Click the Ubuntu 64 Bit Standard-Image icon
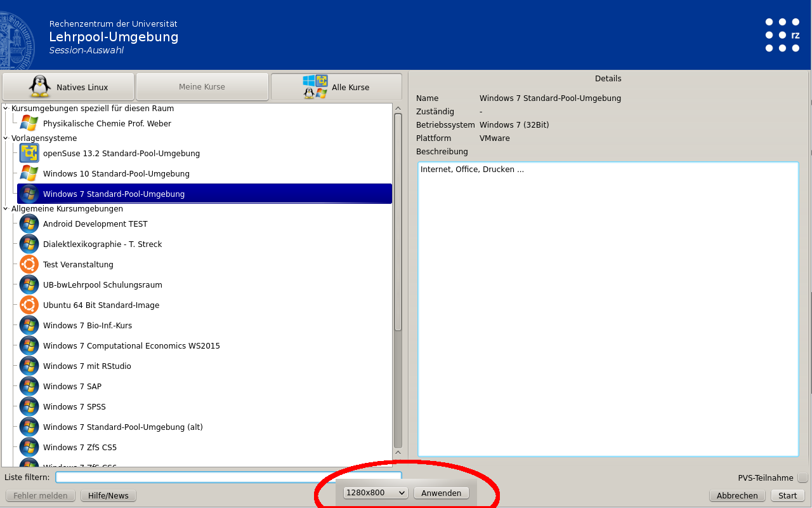 pos(29,305)
